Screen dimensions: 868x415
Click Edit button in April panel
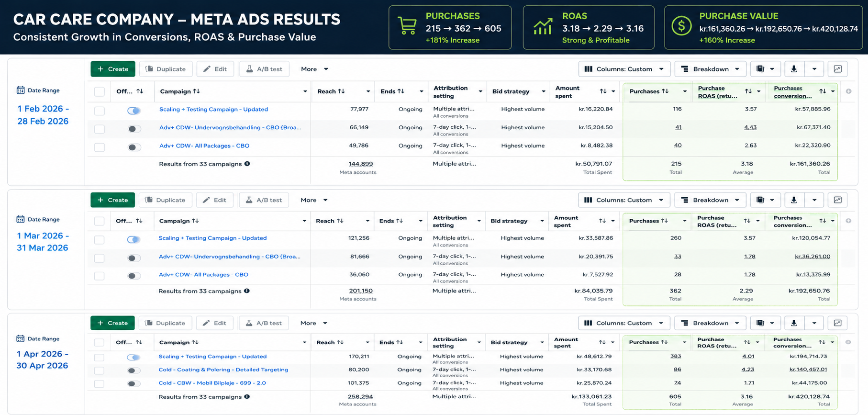pyautogui.click(x=214, y=323)
